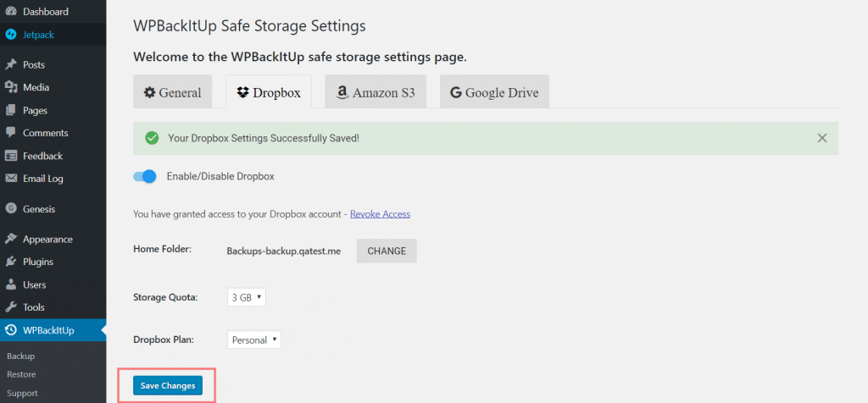Click the Media library icon
The image size is (868, 403).
10,87
